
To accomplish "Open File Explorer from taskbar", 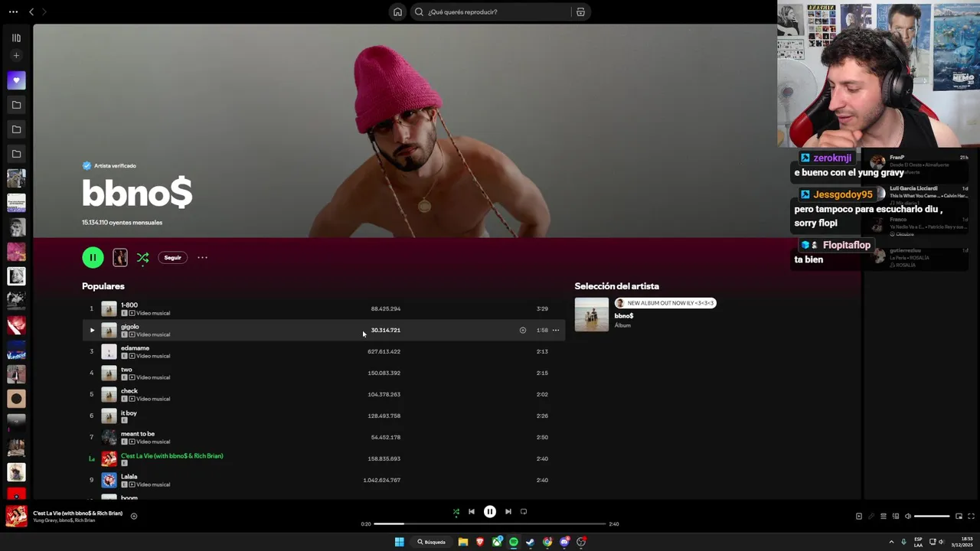I will (x=463, y=542).
